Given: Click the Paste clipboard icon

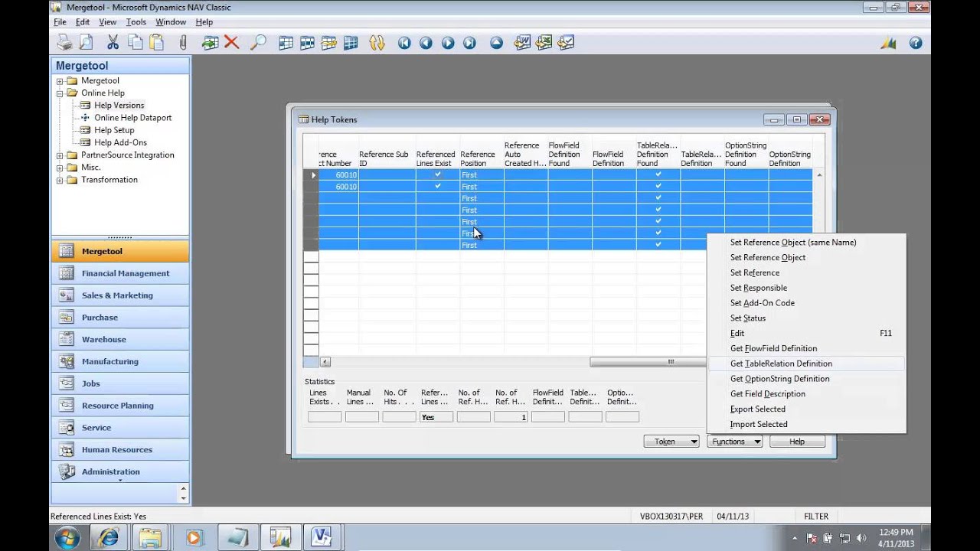Looking at the screenshot, I should [x=156, y=43].
